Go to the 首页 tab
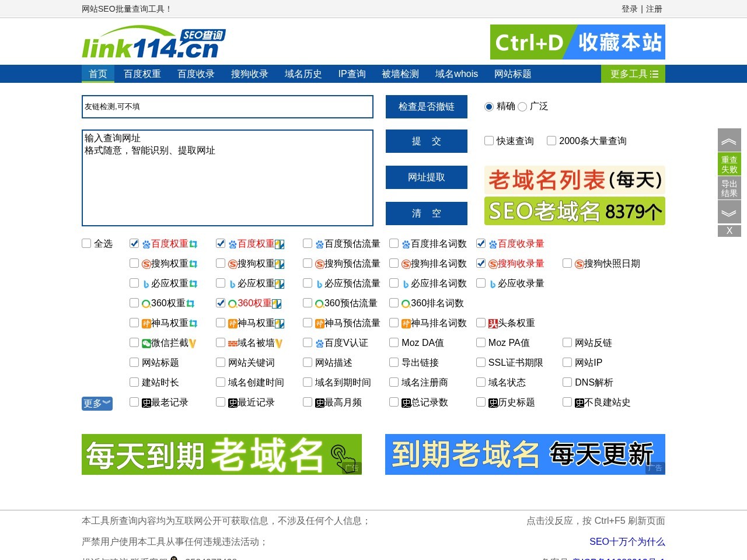 tap(98, 74)
